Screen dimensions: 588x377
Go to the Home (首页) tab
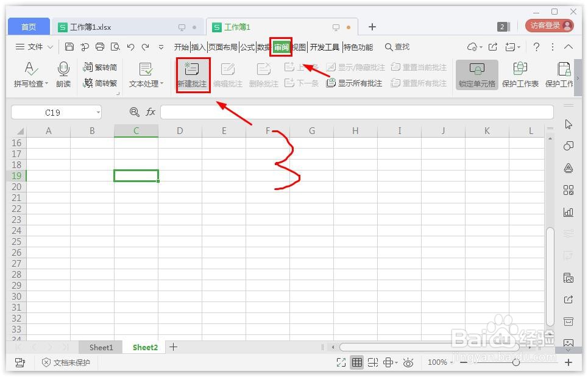click(x=29, y=27)
